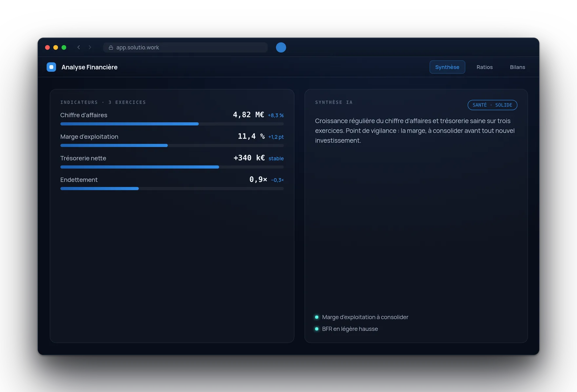
Task: Open the Synthèse tab
Action: [447, 67]
